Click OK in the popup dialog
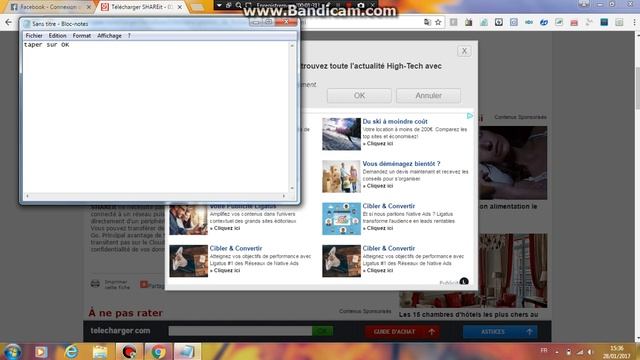The height and width of the screenshot is (360, 640). (359, 96)
